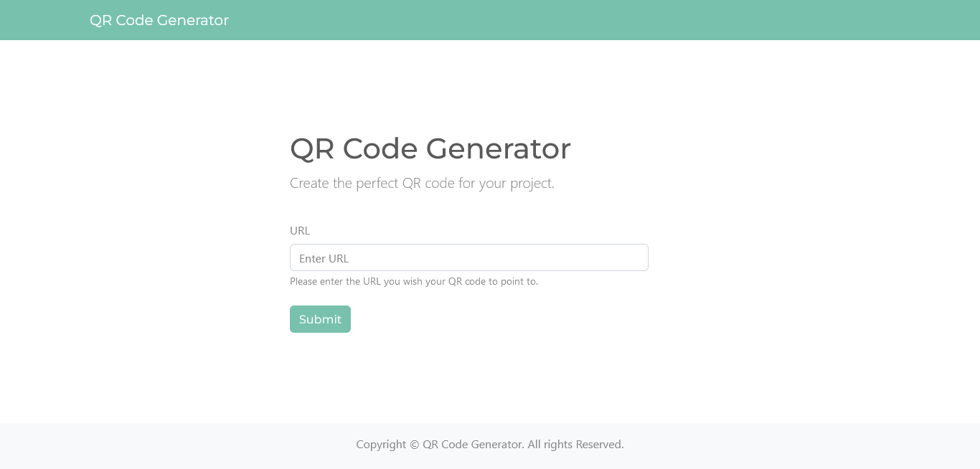Image resolution: width=980 pixels, height=469 pixels.
Task: Click the large QR Code Generator heading
Action: click(x=430, y=148)
